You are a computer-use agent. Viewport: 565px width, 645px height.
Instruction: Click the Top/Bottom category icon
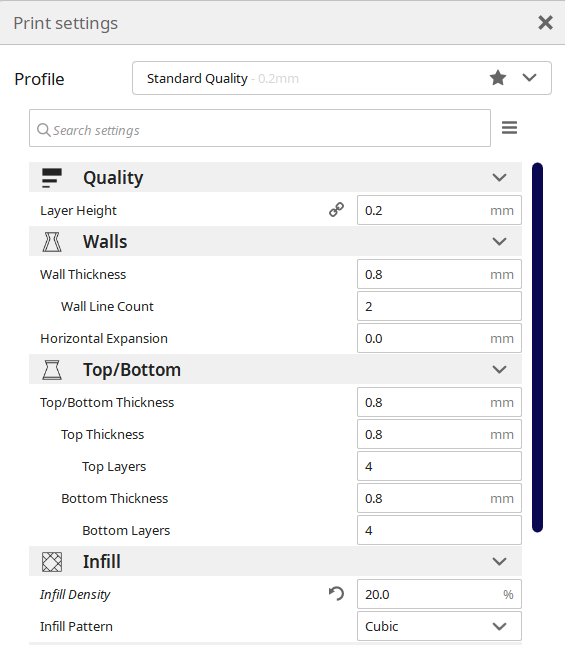tap(52, 369)
